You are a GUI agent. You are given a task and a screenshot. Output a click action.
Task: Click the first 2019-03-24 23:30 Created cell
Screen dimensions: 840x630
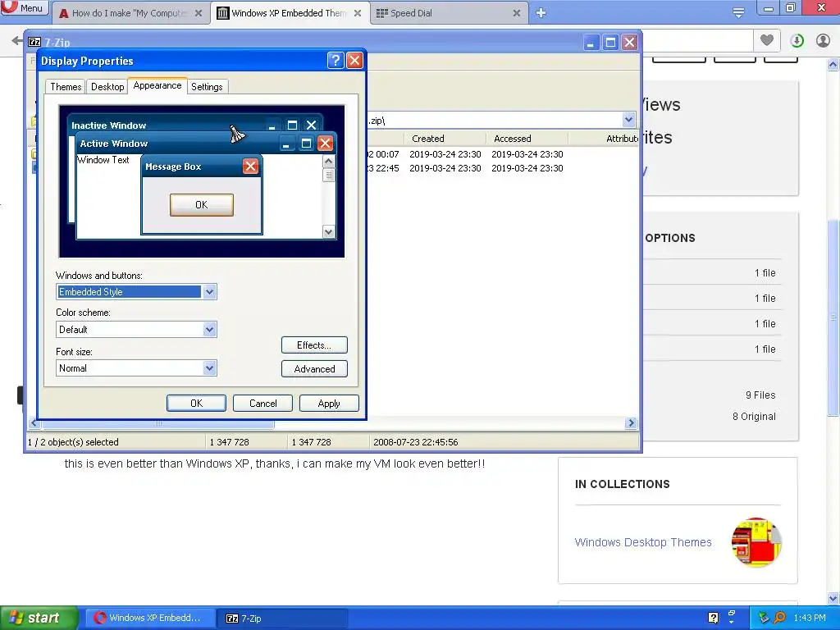click(x=445, y=154)
